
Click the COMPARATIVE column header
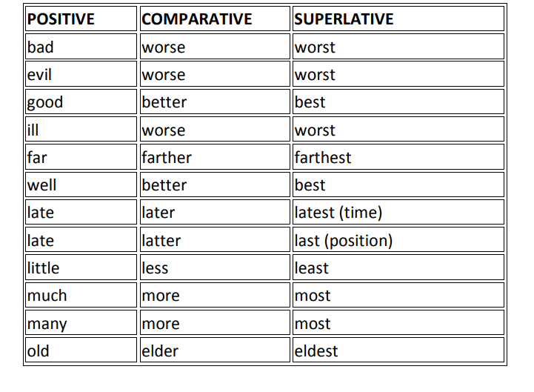[196, 19]
